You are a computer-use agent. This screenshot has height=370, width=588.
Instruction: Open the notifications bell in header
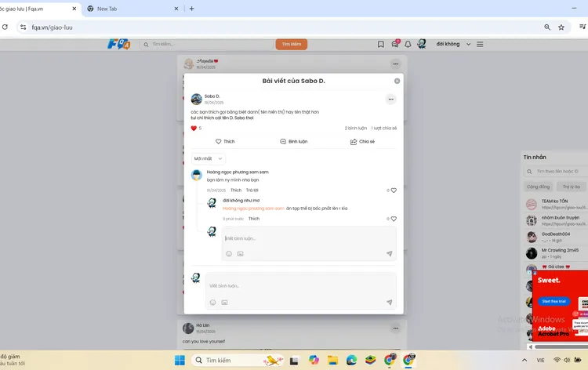pos(408,44)
